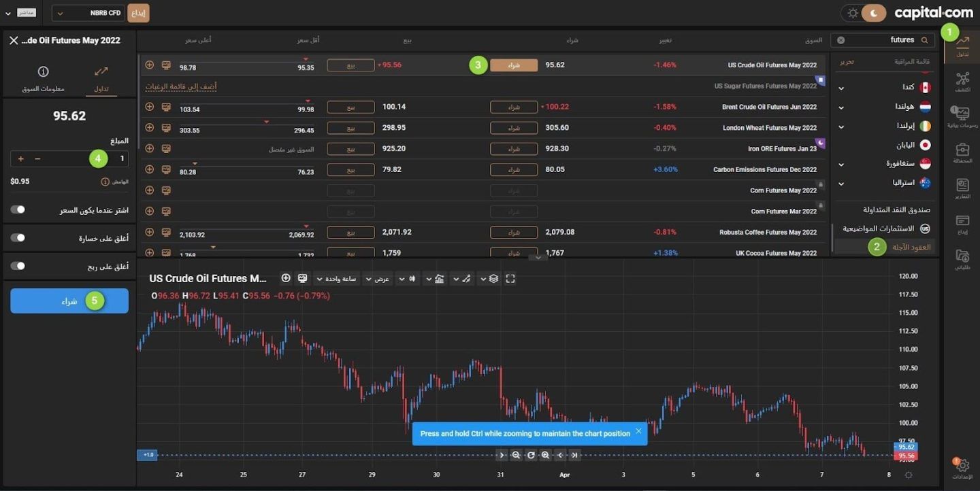980x491 pixels.
Task: Add London Wheat Futures row to watchlist
Action: pyautogui.click(x=150, y=127)
